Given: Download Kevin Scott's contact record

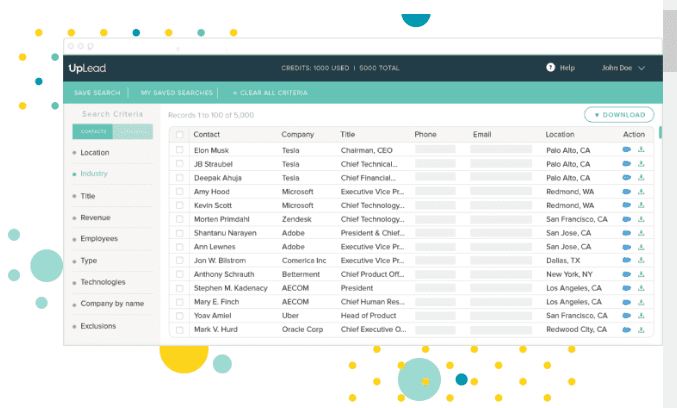Looking at the screenshot, I should coord(640,205).
